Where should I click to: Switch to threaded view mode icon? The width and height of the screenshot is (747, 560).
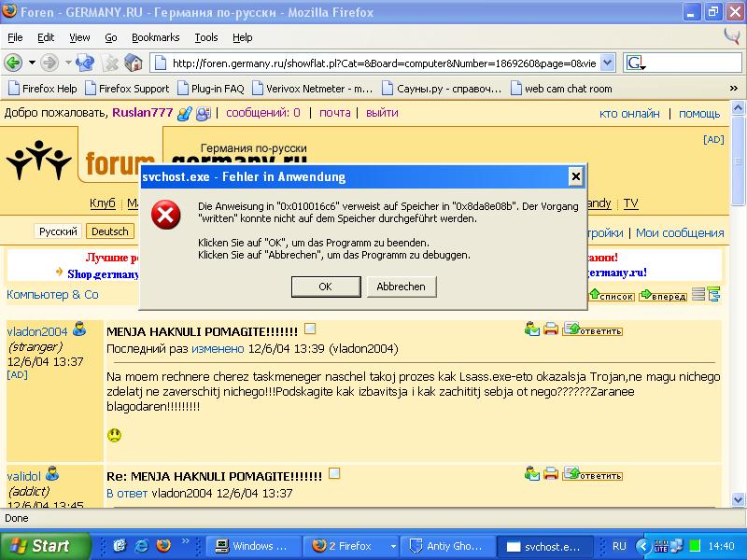(713, 295)
